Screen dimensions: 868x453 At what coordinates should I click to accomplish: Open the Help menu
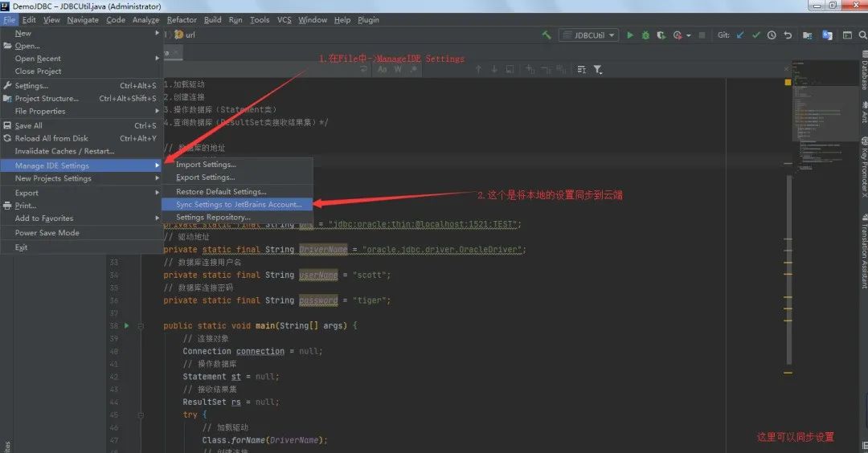tap(342, 20)
